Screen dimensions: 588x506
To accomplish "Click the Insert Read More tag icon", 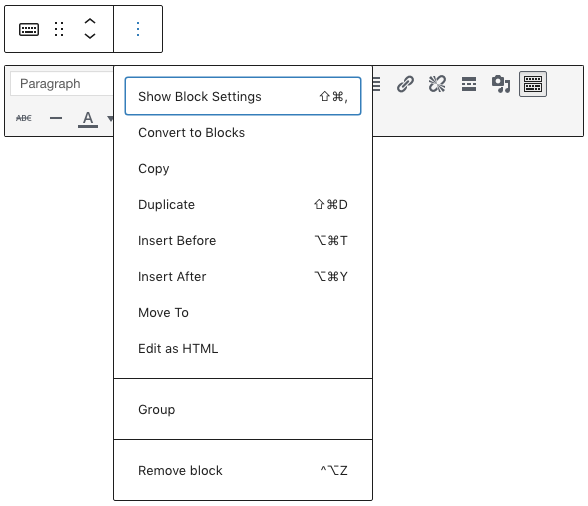I will [x=469, y=84].
